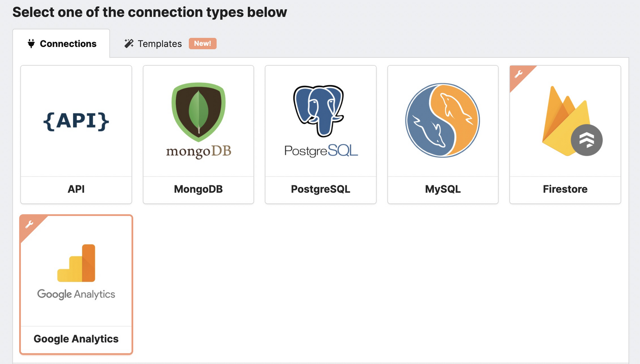Click the gray stack badge on Firestore logo
The width and height of the screenshot is (640, 364).
tap(587, 140)
